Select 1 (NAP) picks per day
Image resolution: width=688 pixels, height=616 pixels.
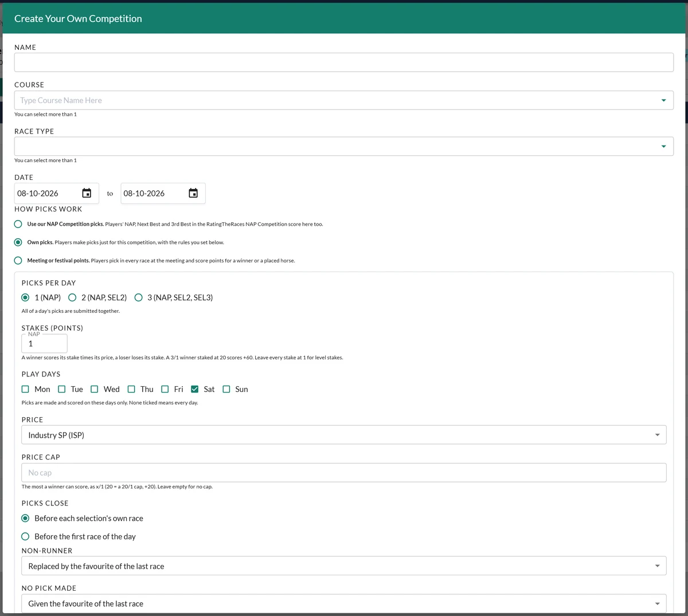click(x=25, y=297)
